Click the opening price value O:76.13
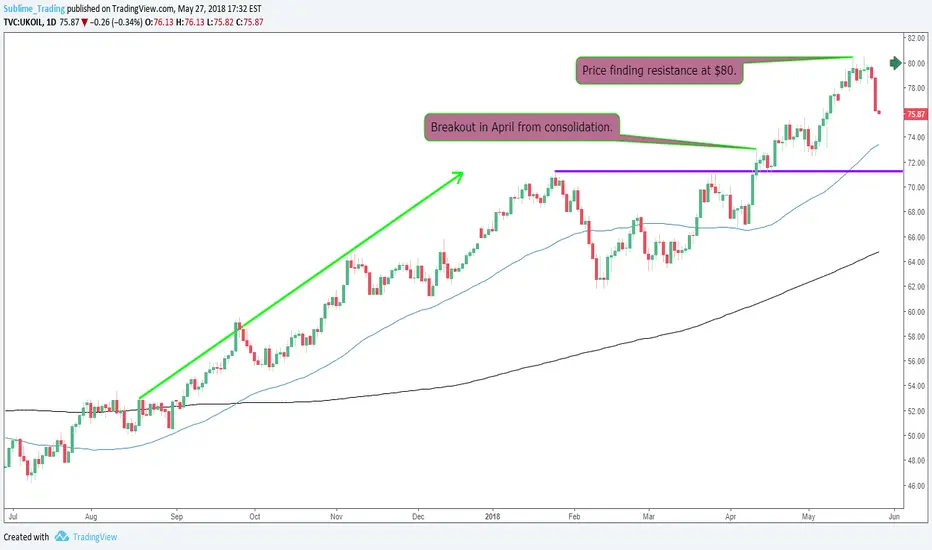Image resolution: width=932 pixels, height=550 pixels. point(159,22)
